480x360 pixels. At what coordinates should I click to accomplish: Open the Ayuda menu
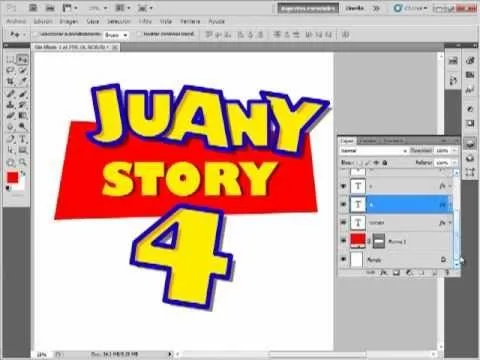(217, 21)
